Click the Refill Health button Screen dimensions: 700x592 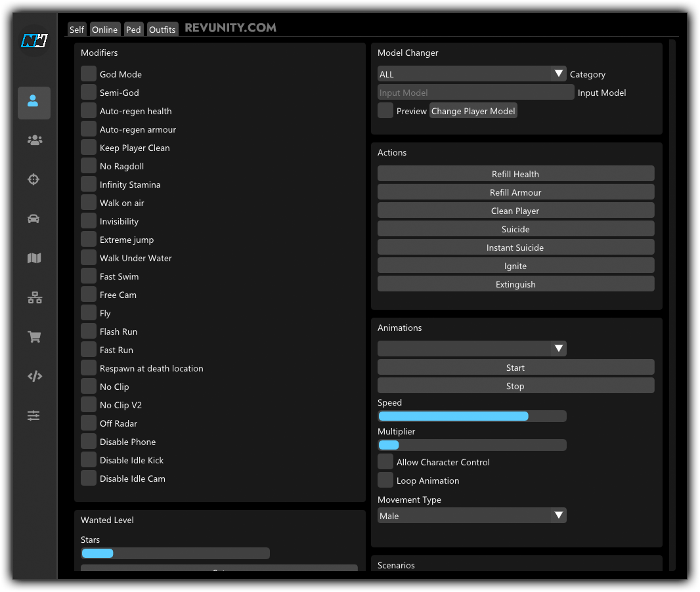(x=515, y=174)
